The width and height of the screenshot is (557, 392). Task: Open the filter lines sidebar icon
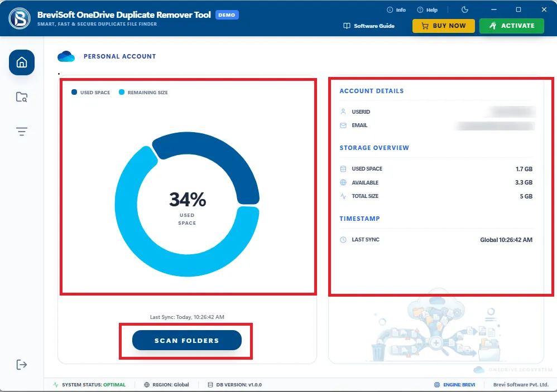click(x=22, y=132)
